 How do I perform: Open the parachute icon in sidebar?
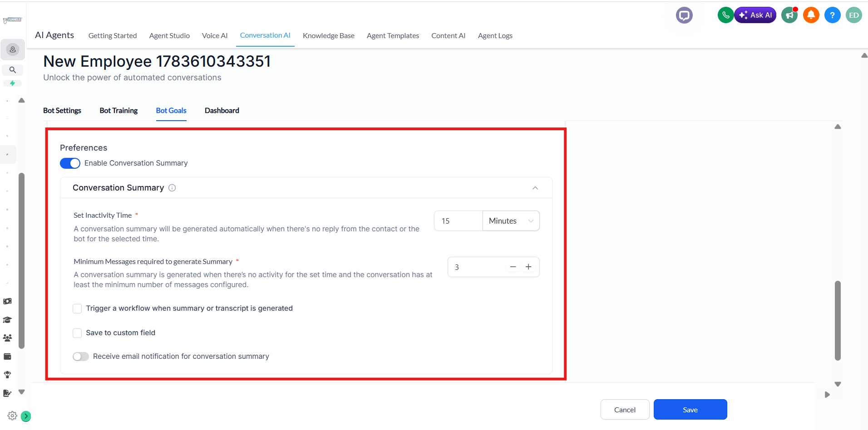(7, 375)
